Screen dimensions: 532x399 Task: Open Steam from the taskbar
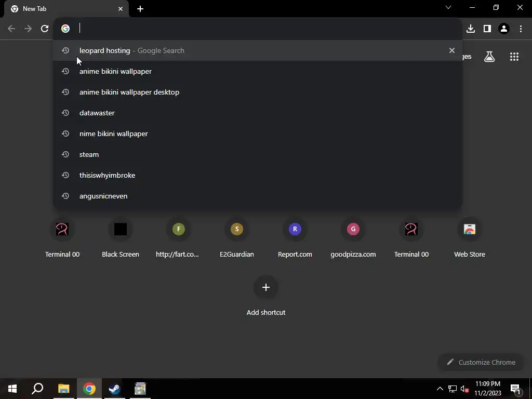115,389
